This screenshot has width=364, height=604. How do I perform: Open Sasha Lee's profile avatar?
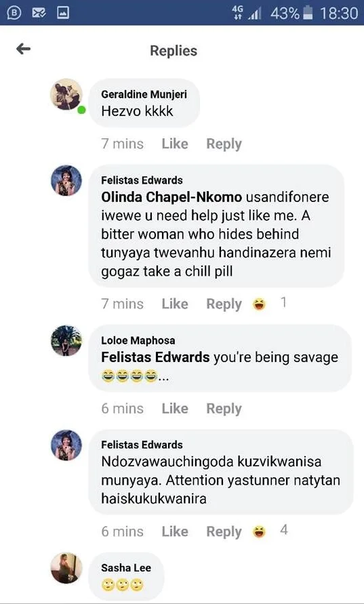pos(66,568)
